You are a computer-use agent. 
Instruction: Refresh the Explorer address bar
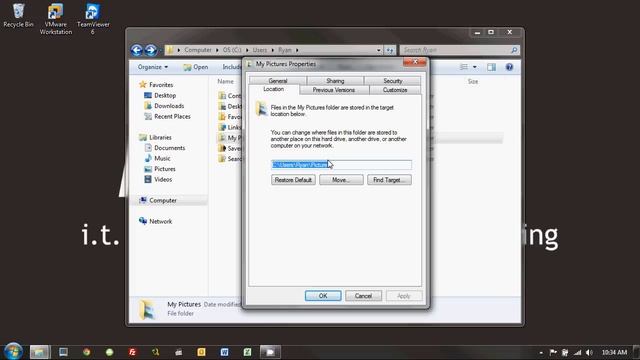[x=390, y=50]
